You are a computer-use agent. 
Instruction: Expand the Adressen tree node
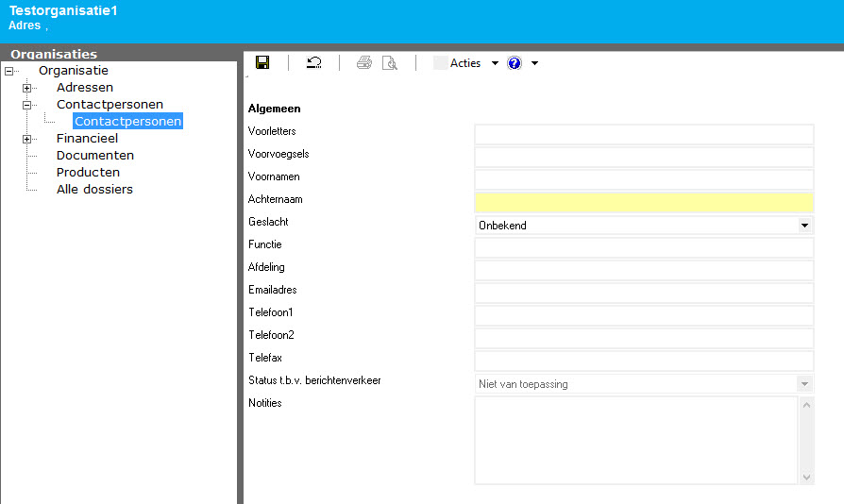27,88
